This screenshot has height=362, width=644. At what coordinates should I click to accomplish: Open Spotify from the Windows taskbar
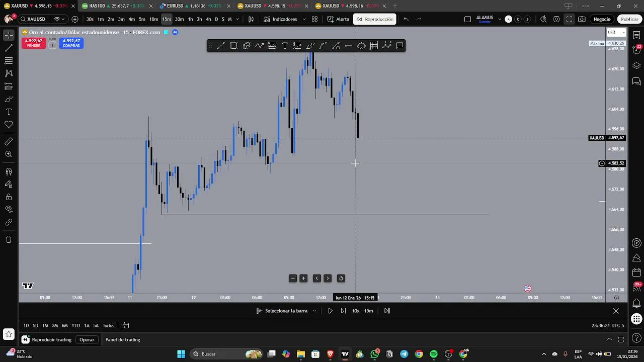tap(434, 354)
